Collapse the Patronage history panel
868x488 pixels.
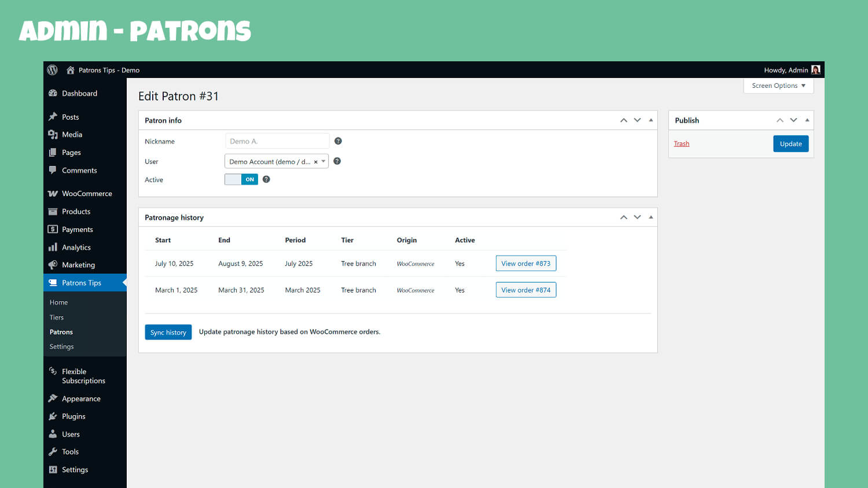point(651,217)
